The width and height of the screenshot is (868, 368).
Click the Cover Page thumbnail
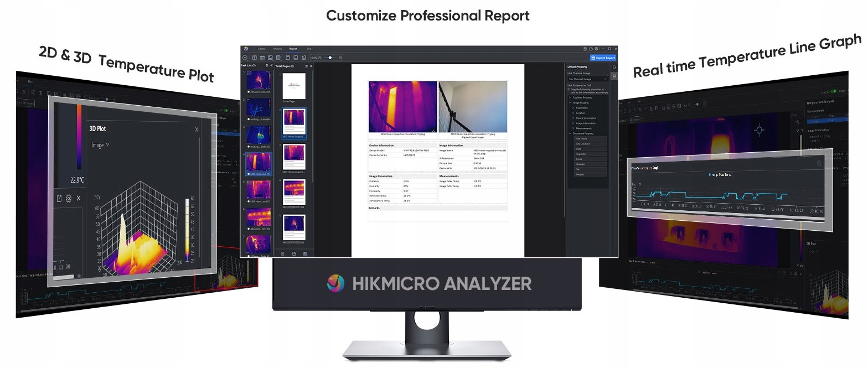click(294, 85)
